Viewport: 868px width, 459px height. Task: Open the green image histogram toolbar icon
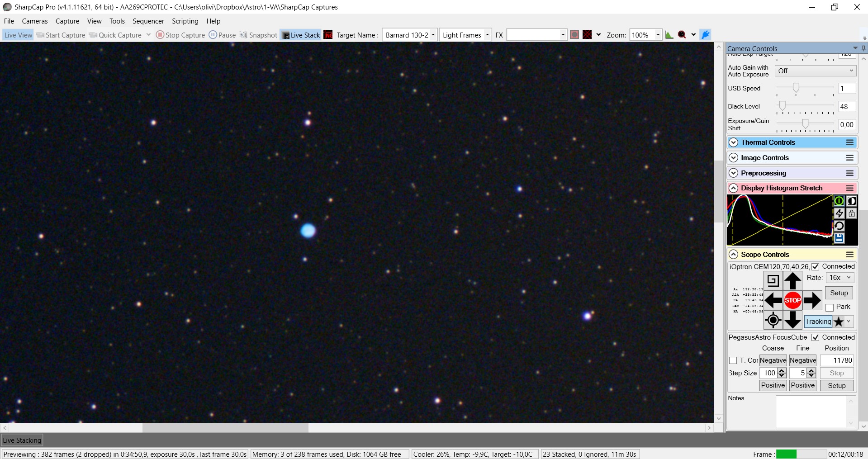(669, 35)
